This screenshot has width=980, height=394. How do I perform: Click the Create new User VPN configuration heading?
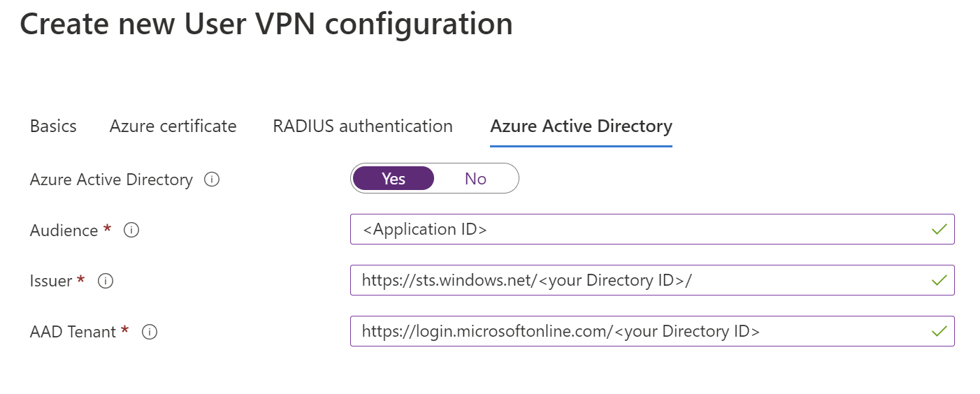tap(266, 24)
